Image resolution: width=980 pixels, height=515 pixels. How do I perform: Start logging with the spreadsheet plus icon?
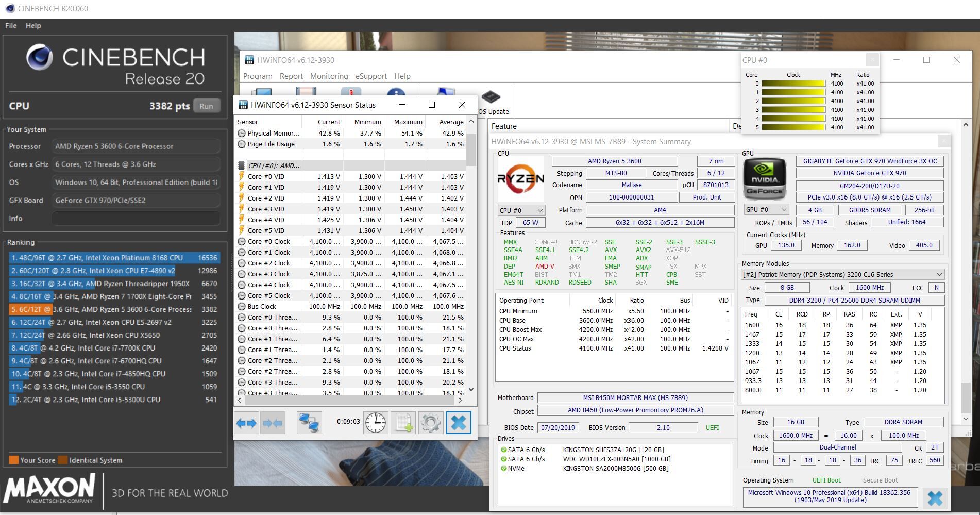coord(403,423)
